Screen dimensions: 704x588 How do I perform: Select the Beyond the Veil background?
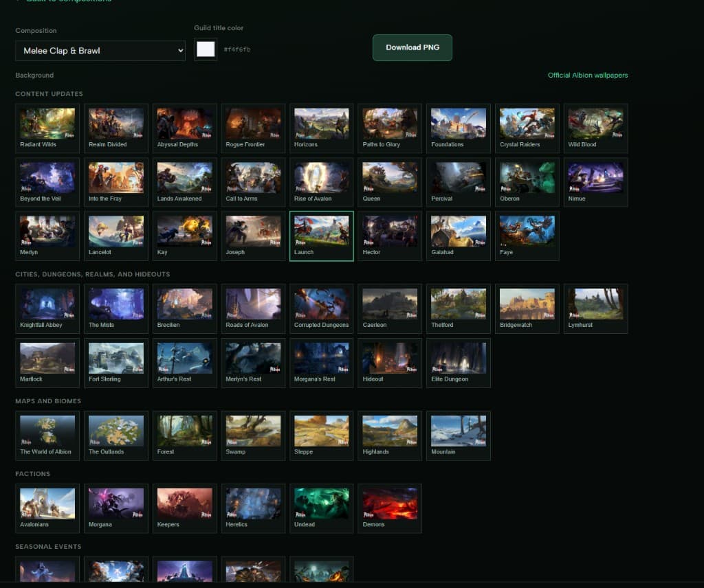[x=47, y=182]
